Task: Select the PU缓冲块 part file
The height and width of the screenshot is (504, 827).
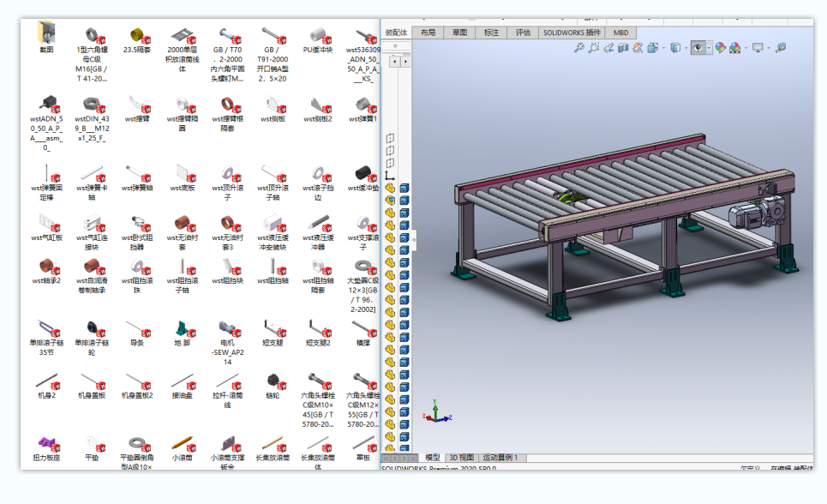Action: (317, 40)
